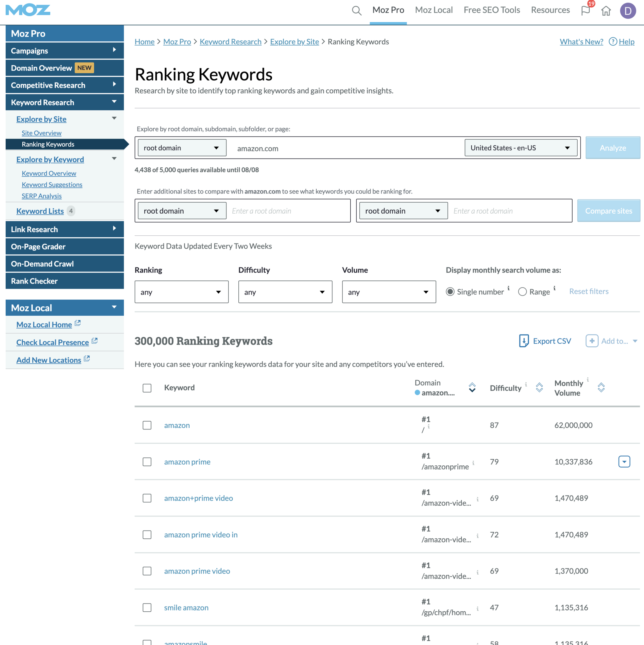Click first Enter a root domain field
Screen dimensions: 644x645
point(288,211)
